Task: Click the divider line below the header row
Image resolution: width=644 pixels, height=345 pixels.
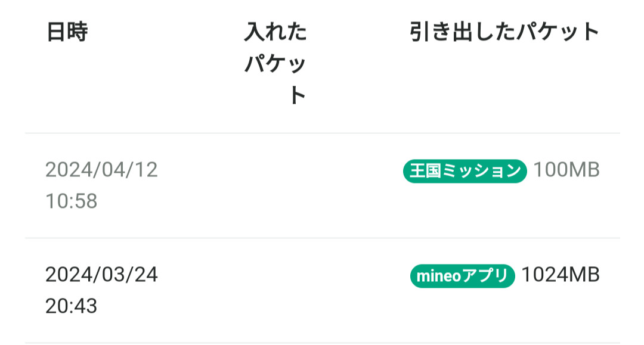Action: click(x=322, y=133)
